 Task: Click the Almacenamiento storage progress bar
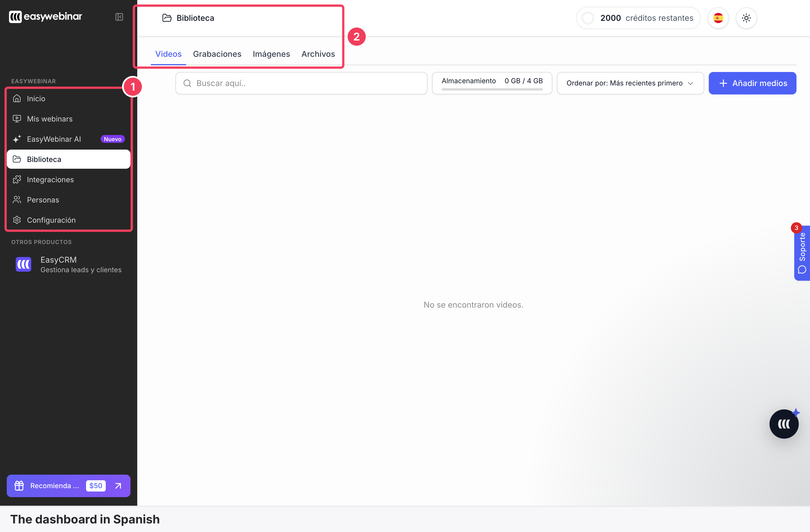tap(492, 89)
